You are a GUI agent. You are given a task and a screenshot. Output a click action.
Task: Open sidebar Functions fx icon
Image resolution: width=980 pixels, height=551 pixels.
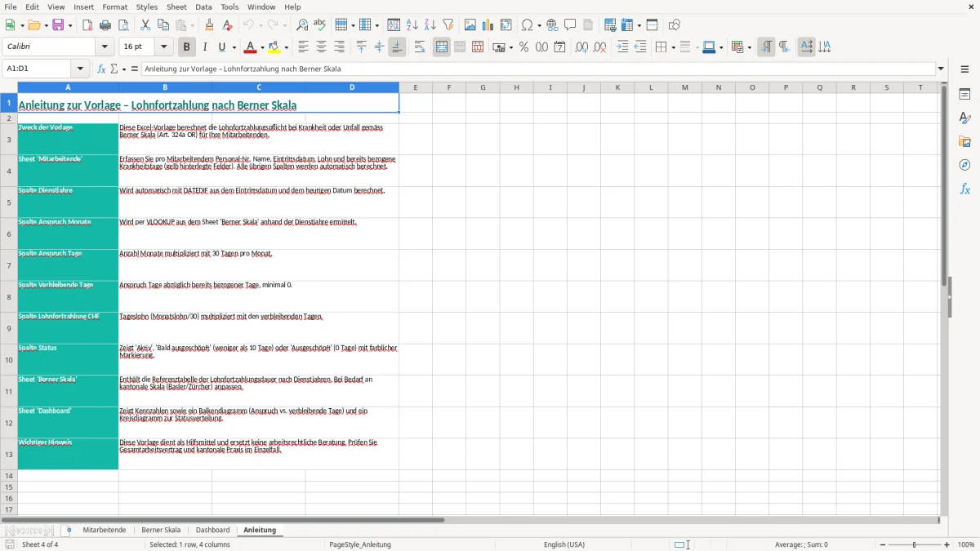pos(964,189)
